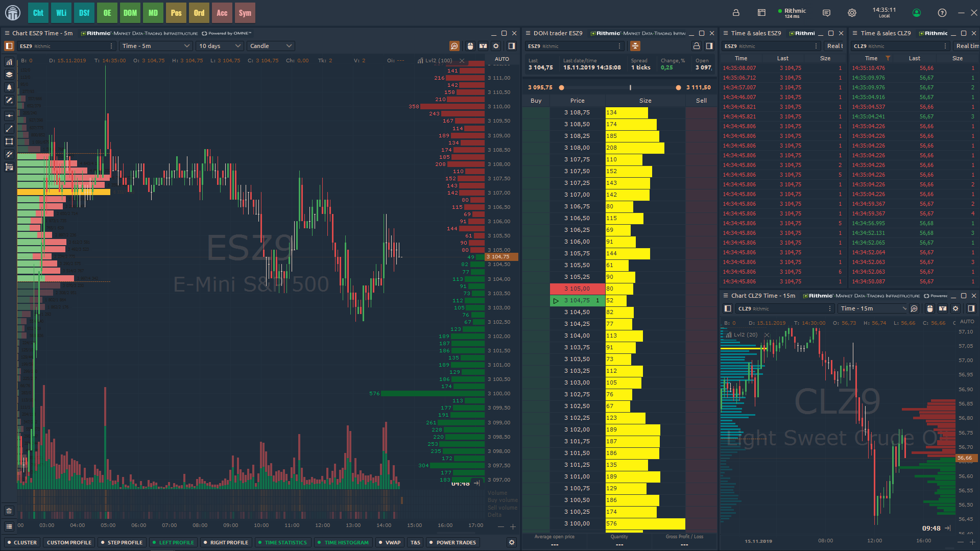Open the alerts bell tool in chart sidebar
980x551 pixels.
pyautogui.click(x=9, y=87)
